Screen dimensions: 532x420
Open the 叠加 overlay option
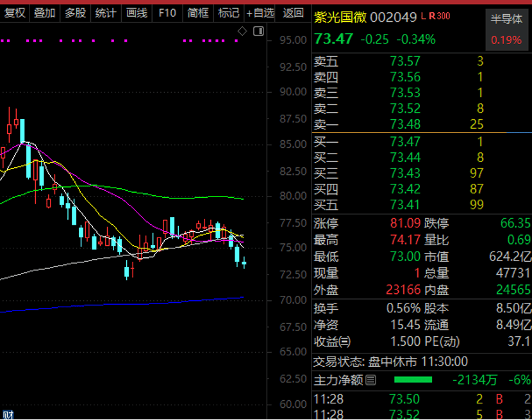click(45, 13)
